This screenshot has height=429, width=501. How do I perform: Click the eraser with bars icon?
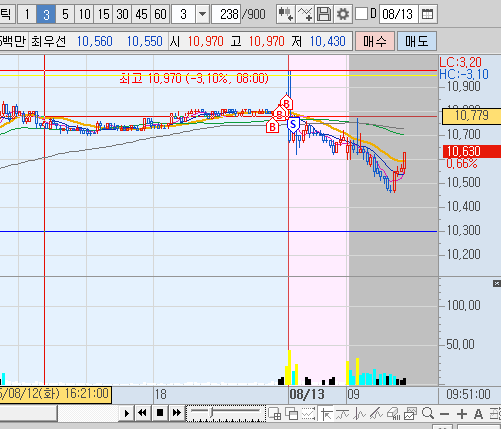tap(394, 414)
